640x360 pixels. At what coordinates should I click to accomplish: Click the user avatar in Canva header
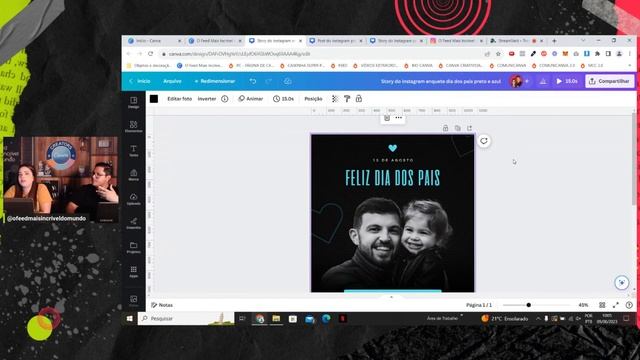tap(516, 81)
